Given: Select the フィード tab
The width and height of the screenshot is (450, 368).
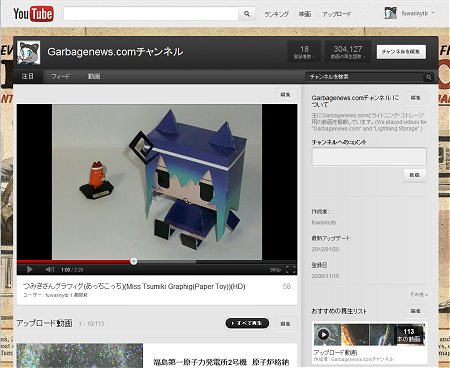Looking at the screenshot, I should pos(60,76).
